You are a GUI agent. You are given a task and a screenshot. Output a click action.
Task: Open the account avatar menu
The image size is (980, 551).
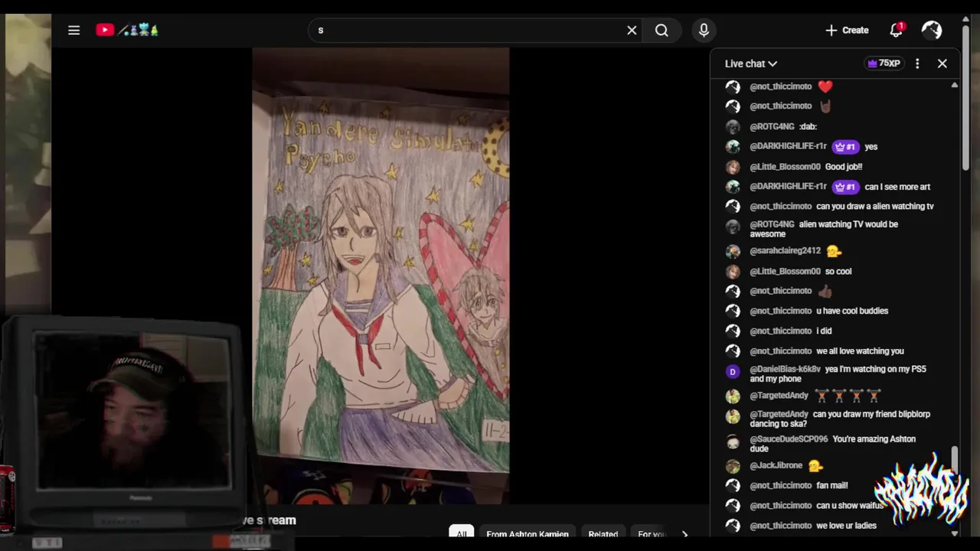pos(932,31)
